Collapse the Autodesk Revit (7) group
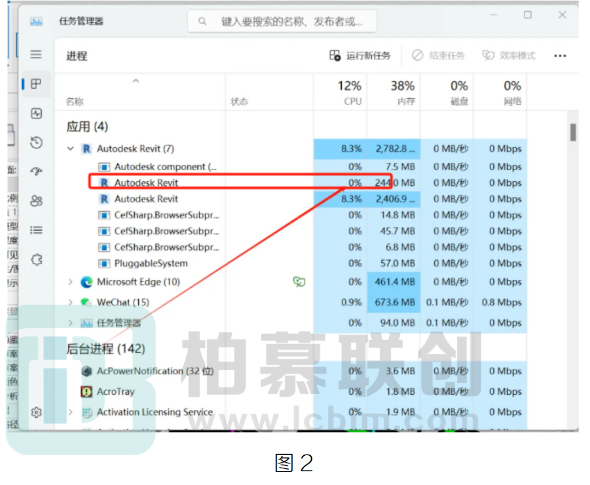Screen dimensions: 590x485 point(70,149)
